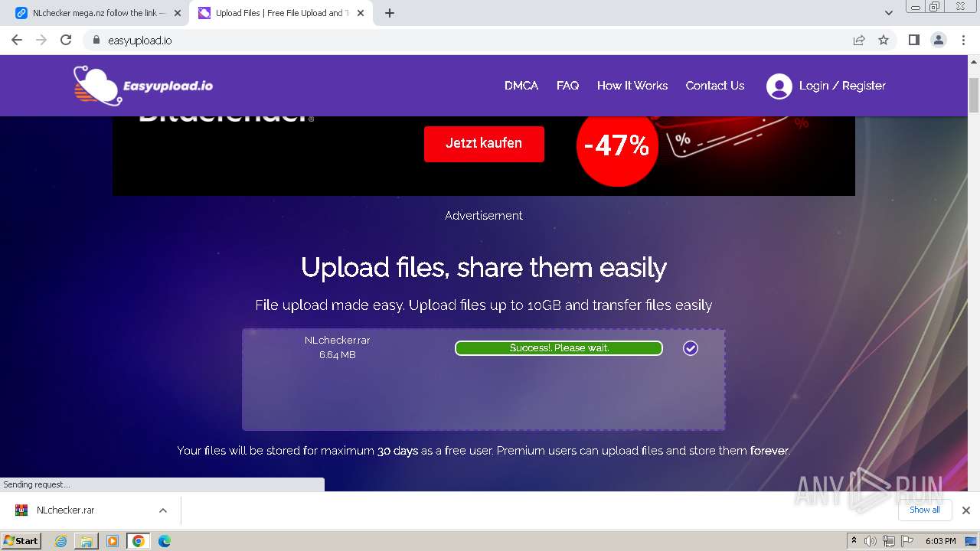Click the NLchecker.rar file name in upload box

[337, 341]
